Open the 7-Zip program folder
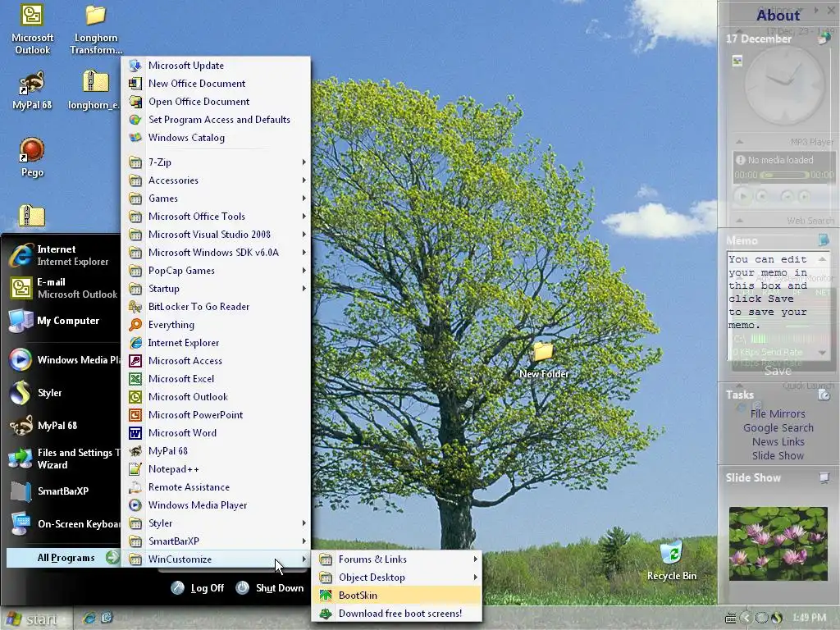Image resolution: width=840 pixels, height=630 pixels. pyautogui.click(x=217, y=162)
